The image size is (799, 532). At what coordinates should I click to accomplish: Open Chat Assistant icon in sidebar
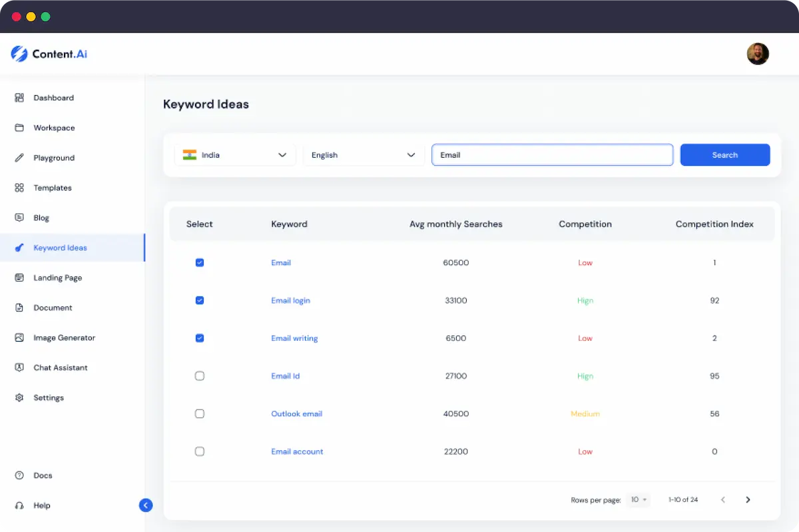(19, 368)
